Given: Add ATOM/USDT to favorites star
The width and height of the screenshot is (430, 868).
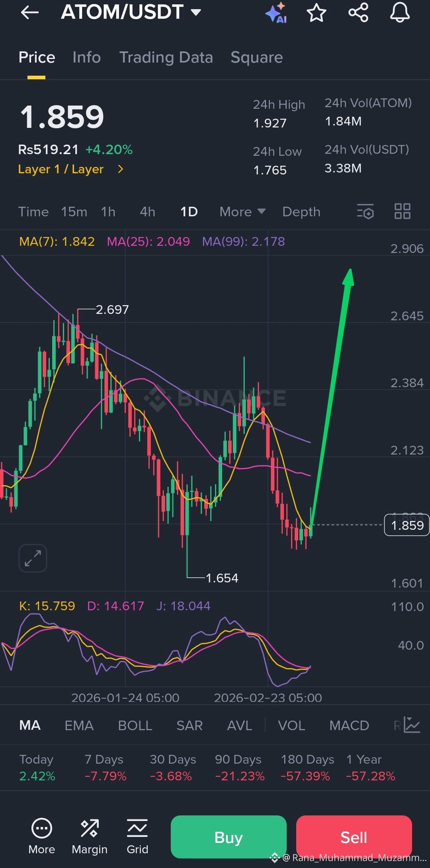Looking at the screenshot, I should point(317,12).
